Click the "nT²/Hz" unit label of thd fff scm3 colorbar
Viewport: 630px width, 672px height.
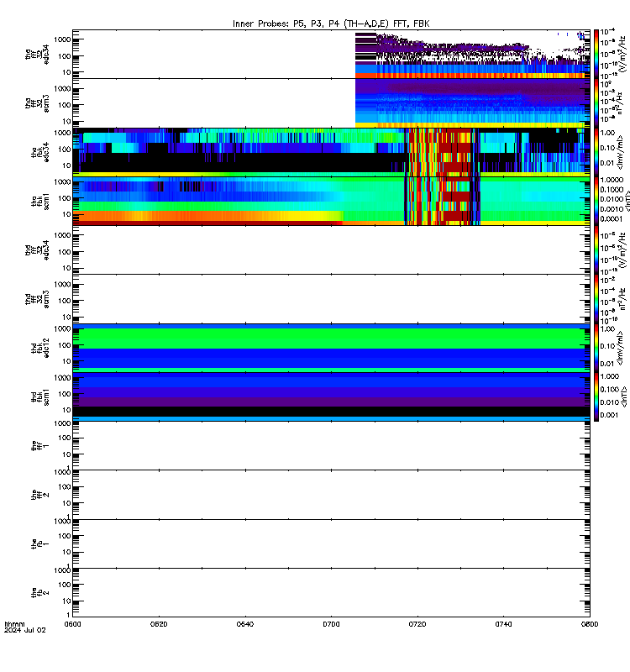pos(622,299)
